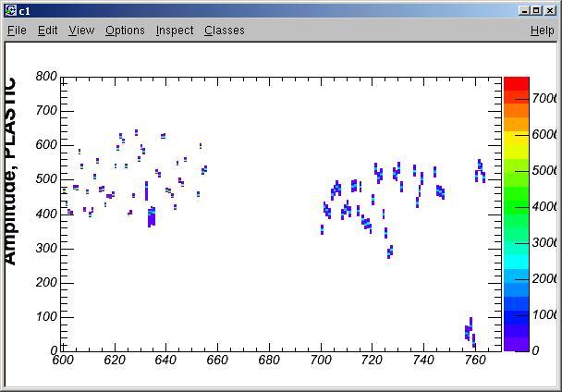
Task: Click the 680 label on the X axis
Action: (269, 360)
